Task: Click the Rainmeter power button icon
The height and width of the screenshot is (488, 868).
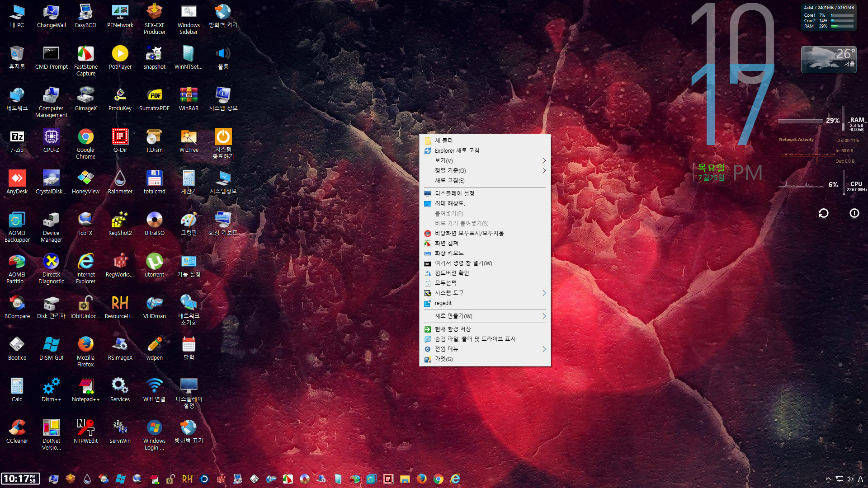Action: [x=854, y=213]
